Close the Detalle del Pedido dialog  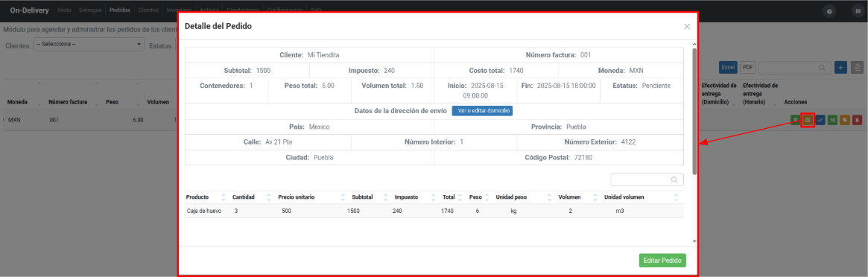(687, 27)
